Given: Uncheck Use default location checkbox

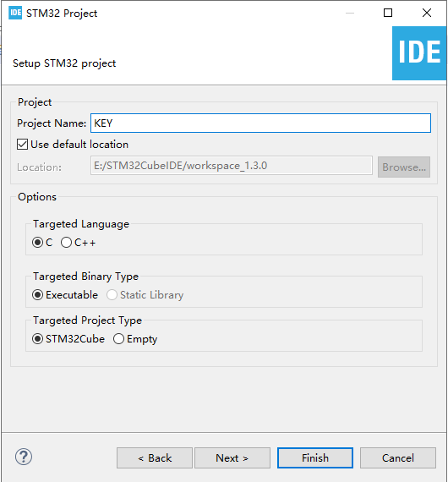Looking at the screenshot, I should tap(22, 144).
